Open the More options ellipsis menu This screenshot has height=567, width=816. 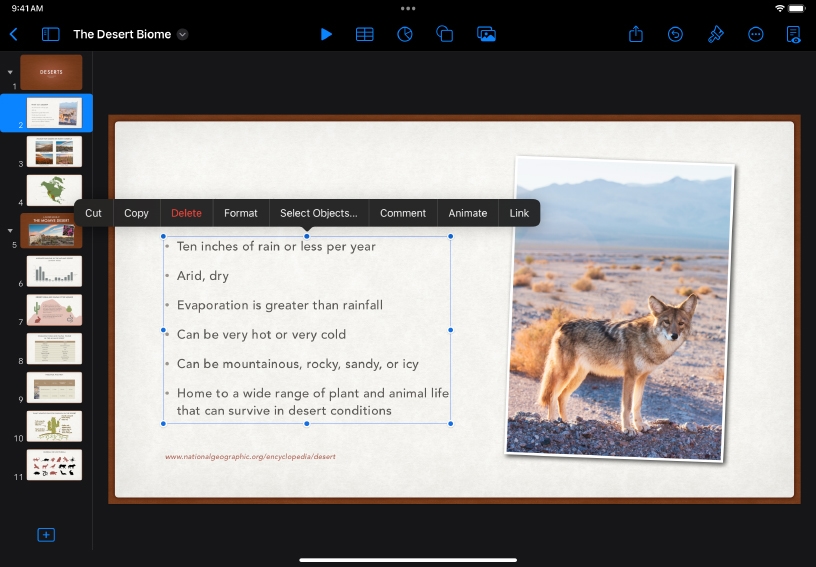pos(755,34)
